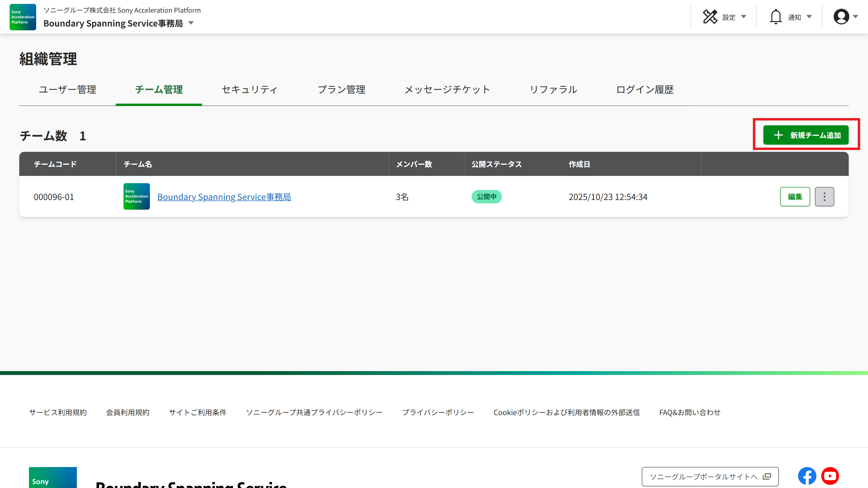The image size is (868, 488).
Task: Open the kebab menu next to 編集
Action: [824, 196]
